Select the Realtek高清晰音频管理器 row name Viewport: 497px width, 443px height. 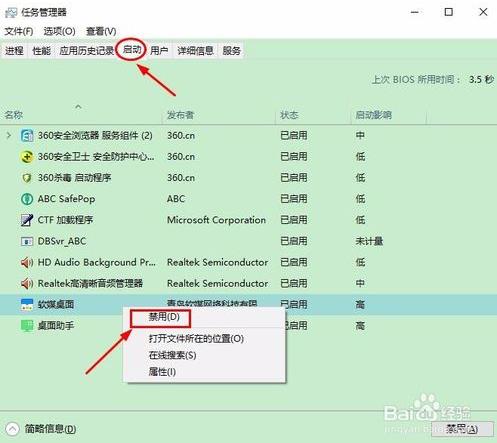[90, 283]
